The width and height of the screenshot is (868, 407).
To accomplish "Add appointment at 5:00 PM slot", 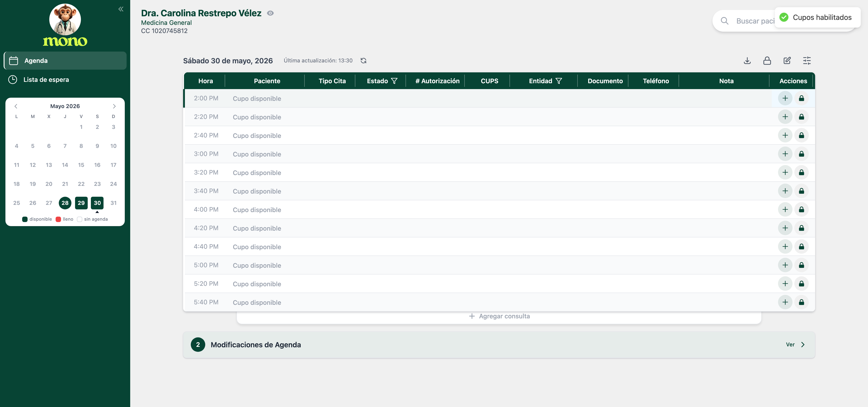I will (x=785, y=265).
